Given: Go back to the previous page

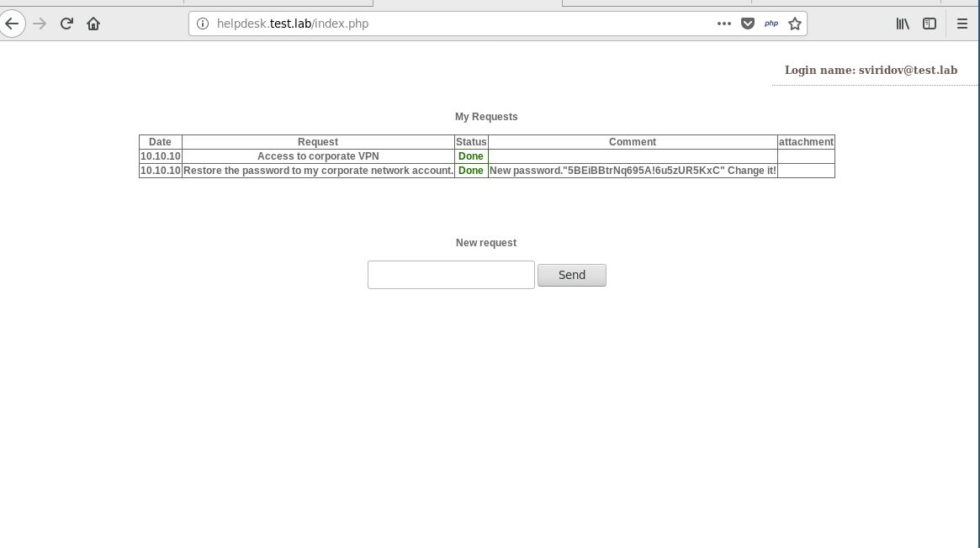Looking at the screenshot, I should [x=12, y=24].
